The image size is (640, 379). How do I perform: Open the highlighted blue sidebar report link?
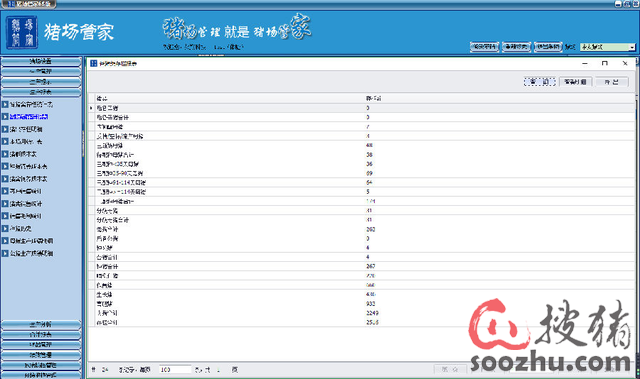(29, 117)
